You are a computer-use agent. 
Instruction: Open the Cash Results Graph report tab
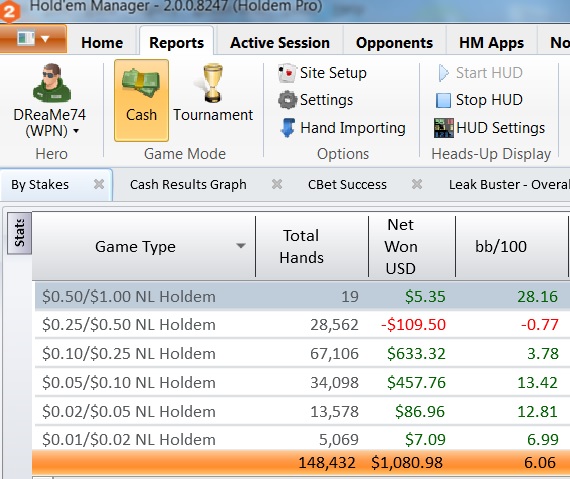pos(188,184)
